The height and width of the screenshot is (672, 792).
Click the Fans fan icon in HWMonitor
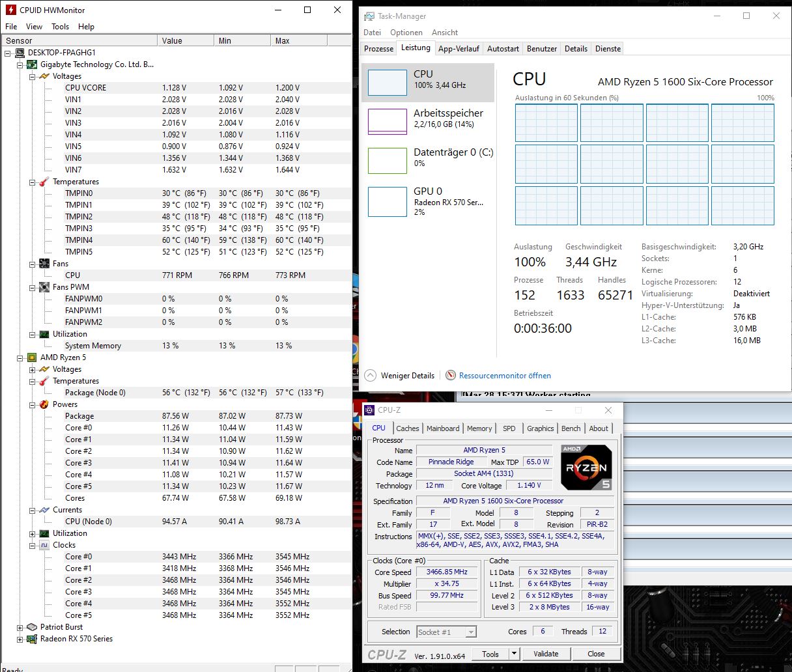44,263
